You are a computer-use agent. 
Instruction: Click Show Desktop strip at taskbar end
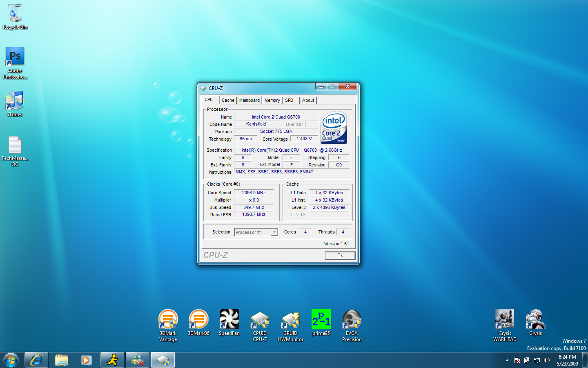point(585,360)
